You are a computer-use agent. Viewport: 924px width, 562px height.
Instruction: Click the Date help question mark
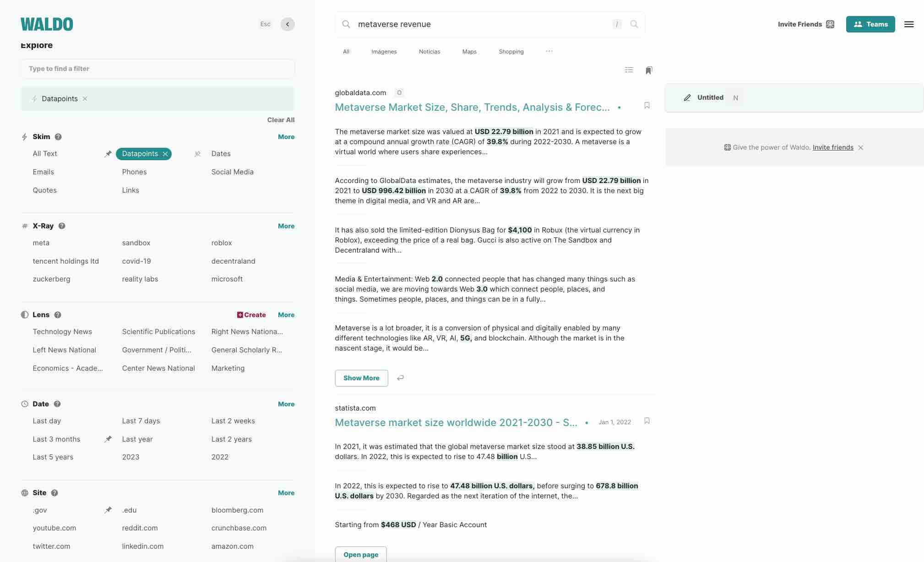click(x=57, y=404)
